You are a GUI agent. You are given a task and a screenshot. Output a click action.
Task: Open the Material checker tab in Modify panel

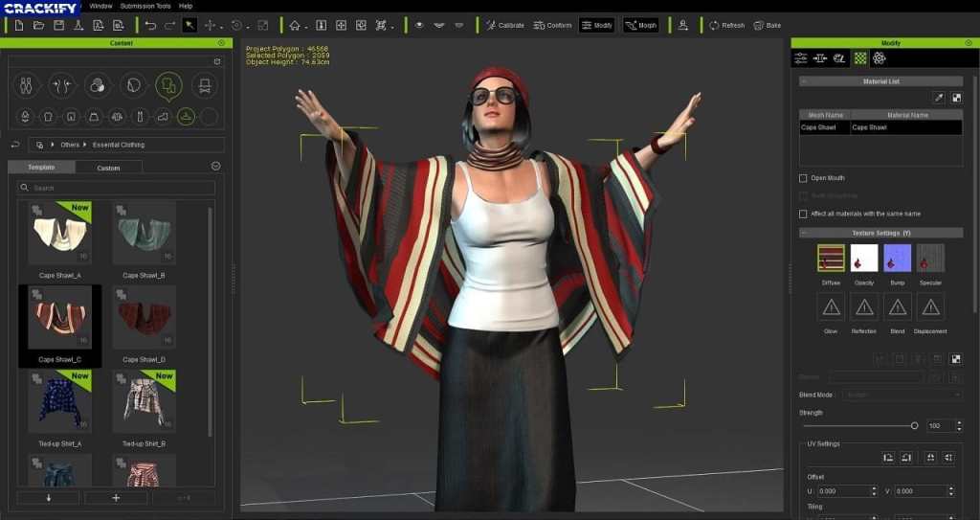(x=860, y=58)
